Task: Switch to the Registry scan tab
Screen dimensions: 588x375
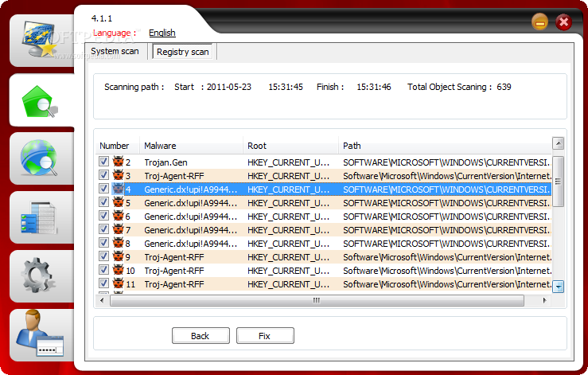Action: click(x=183, y=52)
